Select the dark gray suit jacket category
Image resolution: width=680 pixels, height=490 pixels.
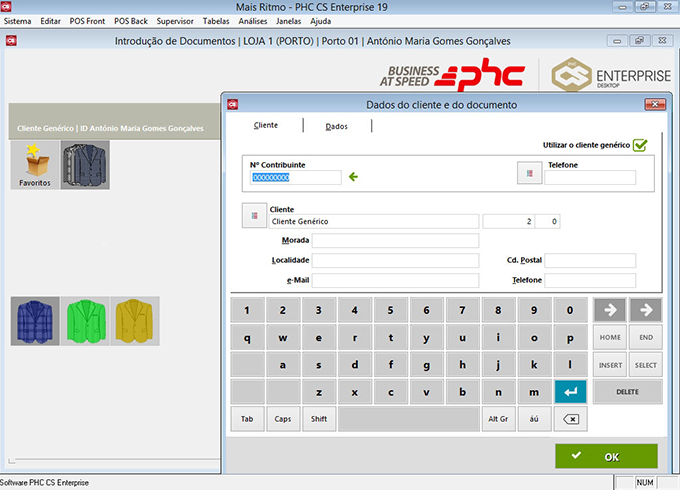pos(85,165)
